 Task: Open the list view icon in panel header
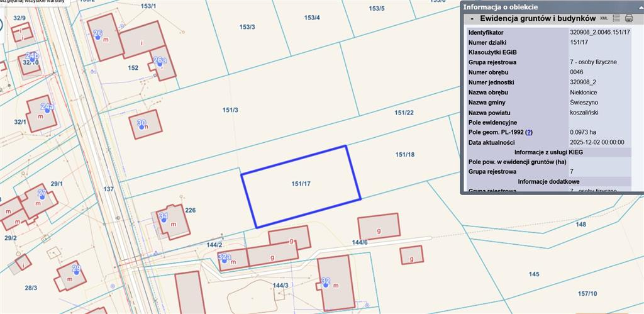[616, 18]
